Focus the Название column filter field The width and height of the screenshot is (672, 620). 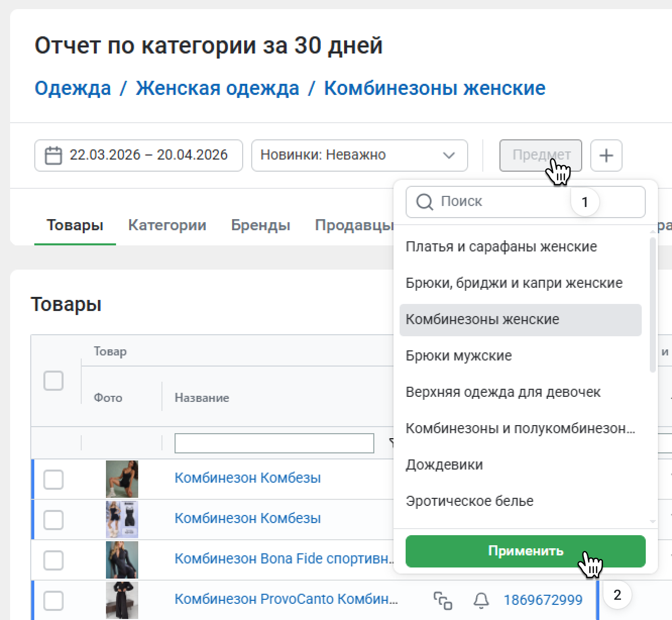pos(274,443)
